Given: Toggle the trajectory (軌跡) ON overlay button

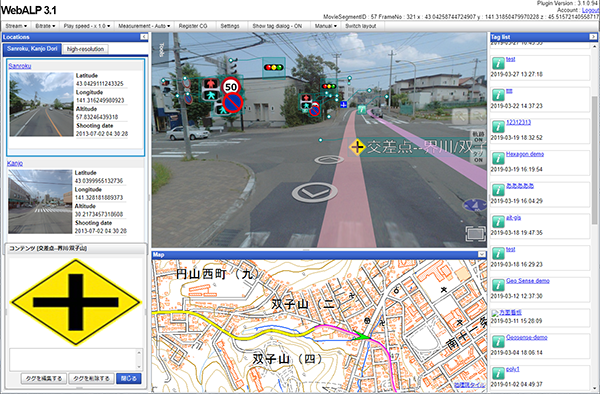Looking at the screenshot, I should point(478,137).
